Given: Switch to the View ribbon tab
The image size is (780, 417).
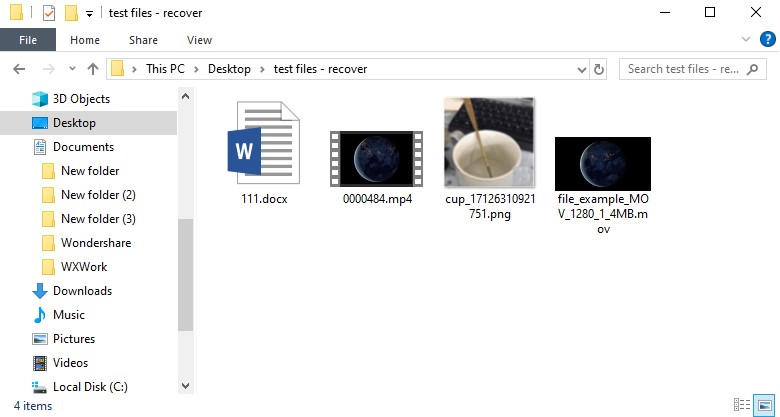Looking at the screenshot, I should [x=199, y=40].
